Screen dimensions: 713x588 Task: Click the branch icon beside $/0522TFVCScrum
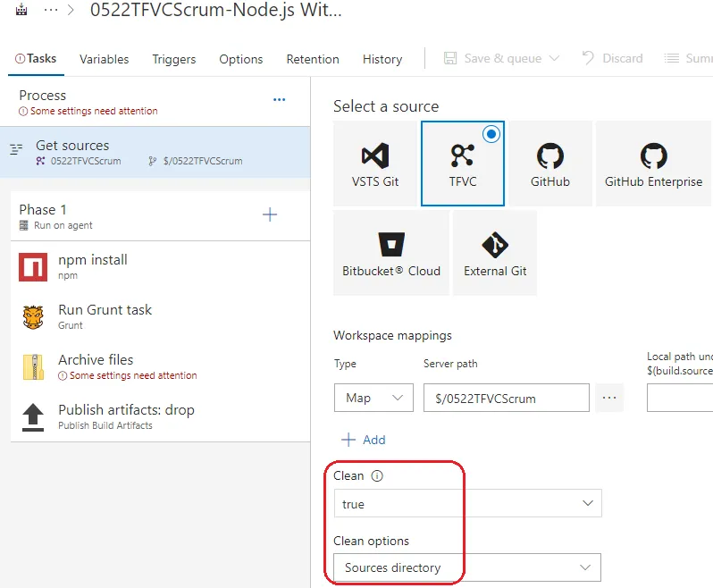click(x=152, y=161)
